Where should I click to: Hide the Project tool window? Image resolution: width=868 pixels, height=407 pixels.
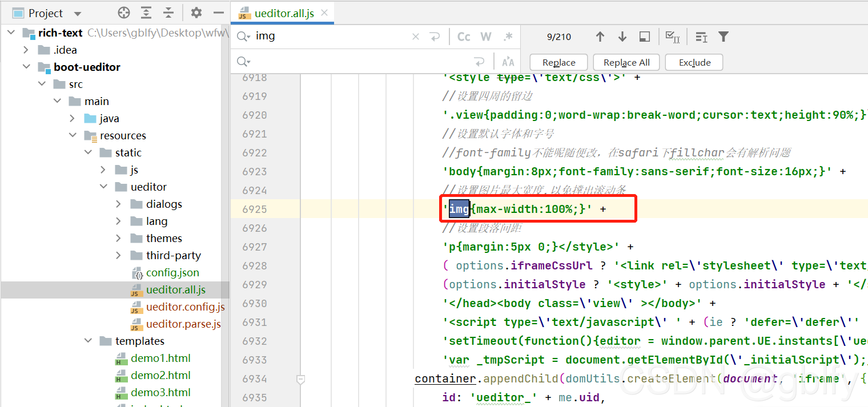pos(218,13)
